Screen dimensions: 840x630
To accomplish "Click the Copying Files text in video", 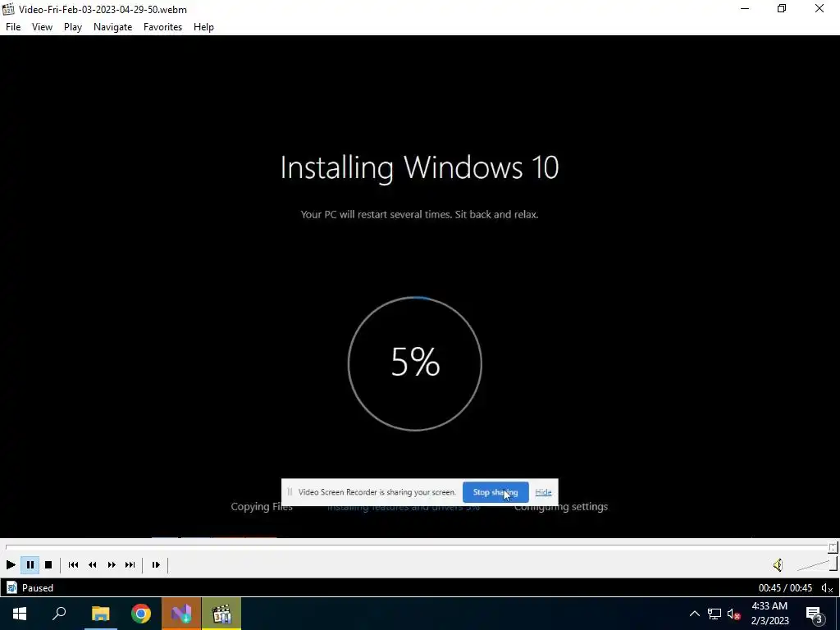I will pos(262,507).
